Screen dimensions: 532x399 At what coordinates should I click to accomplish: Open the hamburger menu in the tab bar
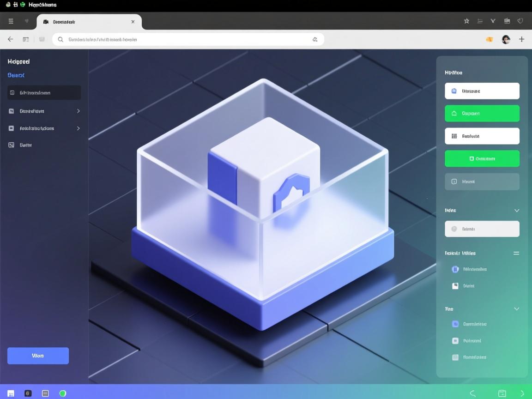point(11,21)
